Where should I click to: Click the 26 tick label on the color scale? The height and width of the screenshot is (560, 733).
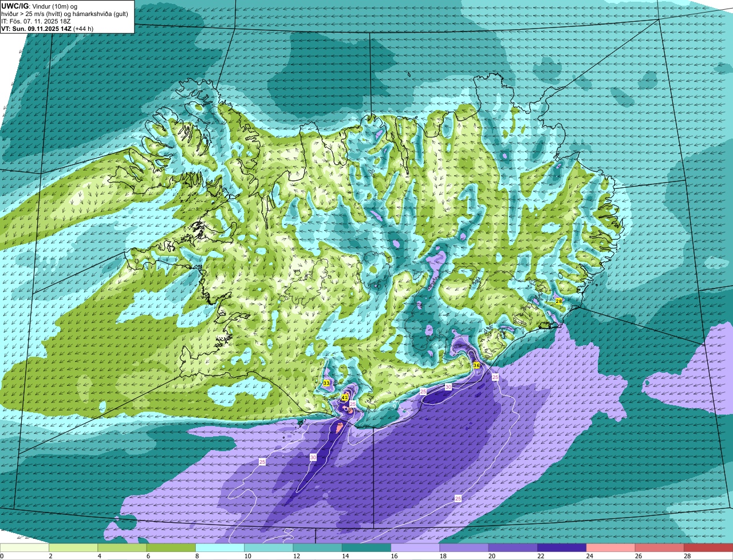coord(638,556)
